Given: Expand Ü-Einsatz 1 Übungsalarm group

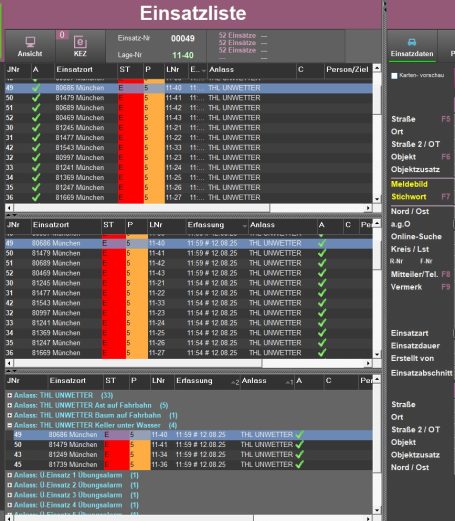Looking at the screenshot, I should pyautogui.click(x=10, y=475).
